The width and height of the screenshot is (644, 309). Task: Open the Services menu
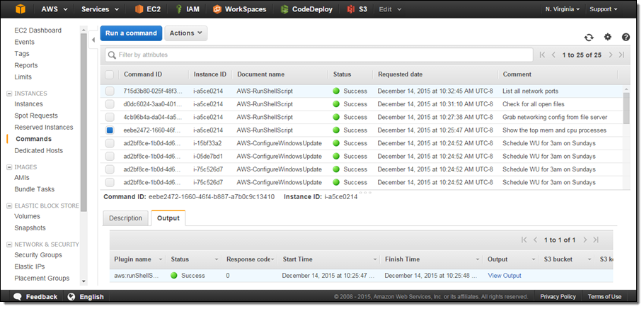pyautogui.click(x=103, y=9)
